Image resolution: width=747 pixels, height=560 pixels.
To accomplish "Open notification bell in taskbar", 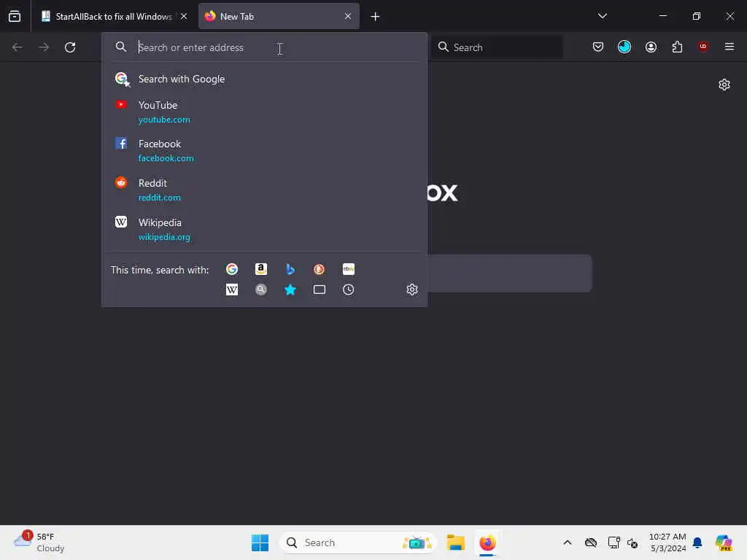I will coord(697,542).
